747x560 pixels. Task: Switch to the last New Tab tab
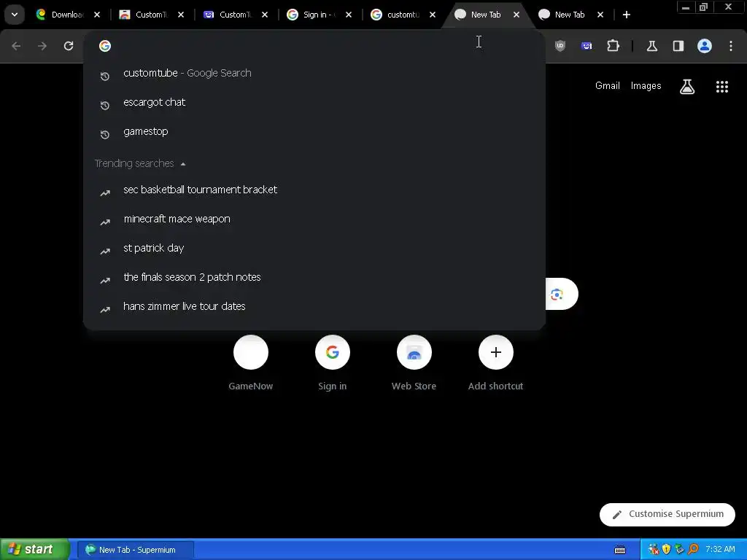click(x=570, y=15)
